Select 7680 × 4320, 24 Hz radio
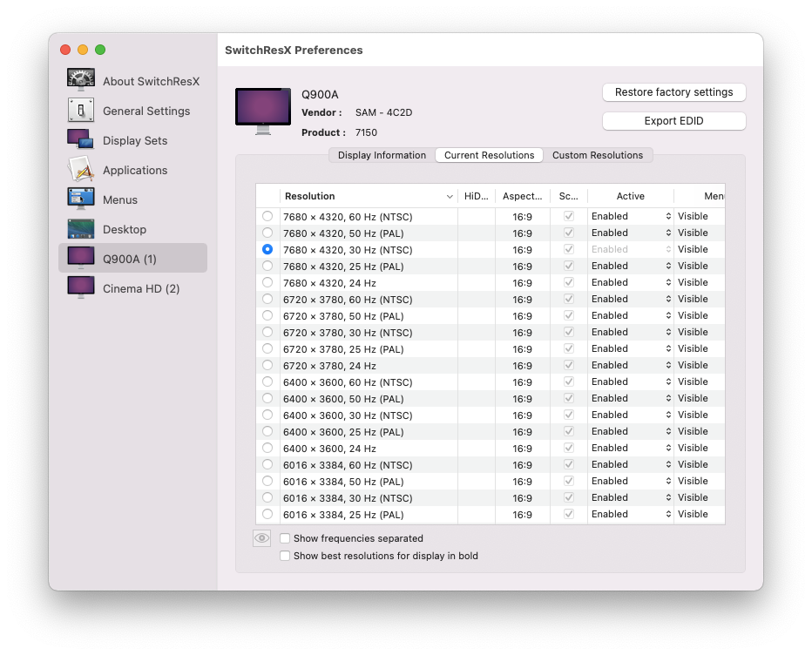This screenshot has height=655, width=812. click(267, 282)
